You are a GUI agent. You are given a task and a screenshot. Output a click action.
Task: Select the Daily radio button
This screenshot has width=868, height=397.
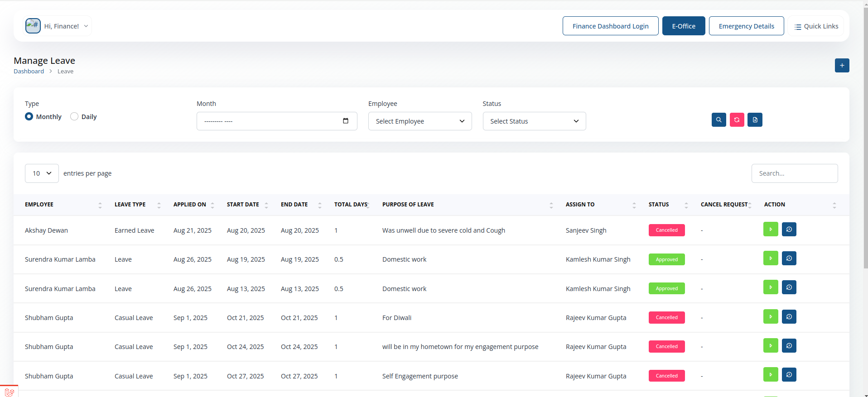pos(74,116)
